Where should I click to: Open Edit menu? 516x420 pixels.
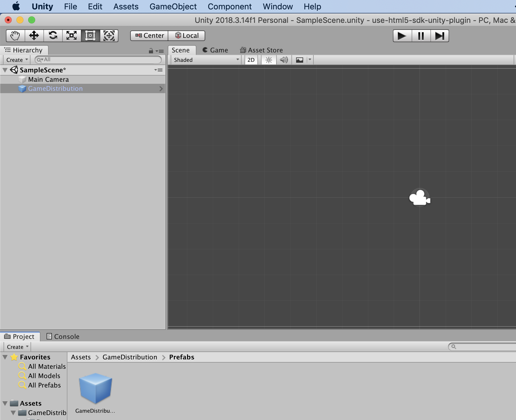point(95,6)
